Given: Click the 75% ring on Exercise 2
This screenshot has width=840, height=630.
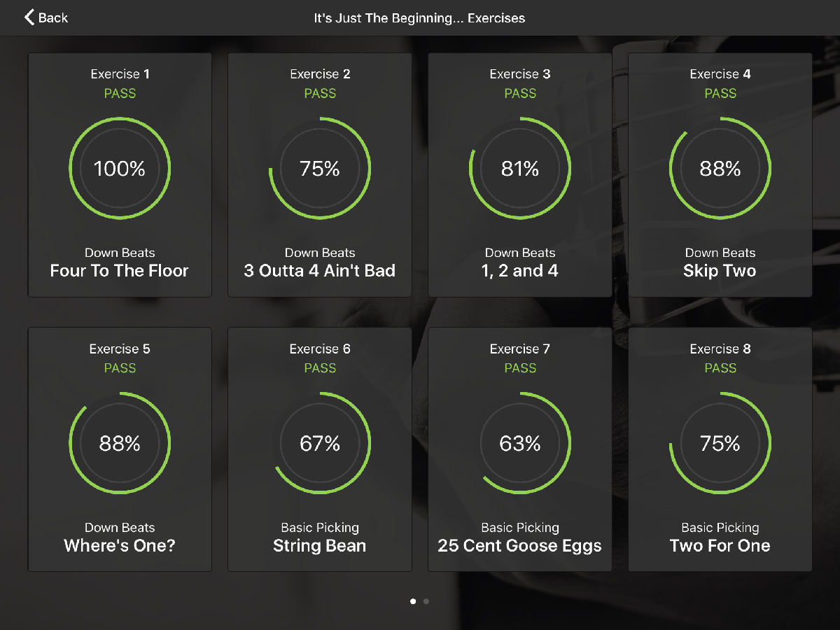Looking at the screenshot, I should (320, 169).
